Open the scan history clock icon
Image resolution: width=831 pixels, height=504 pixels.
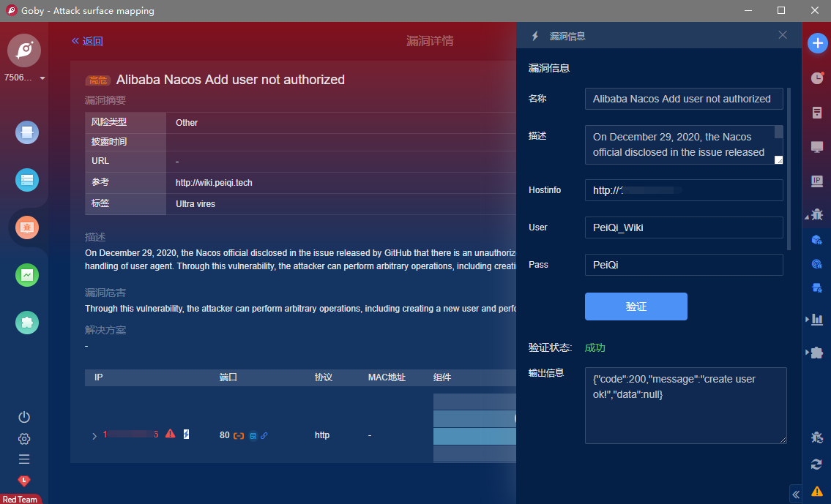tap(817, 78)
